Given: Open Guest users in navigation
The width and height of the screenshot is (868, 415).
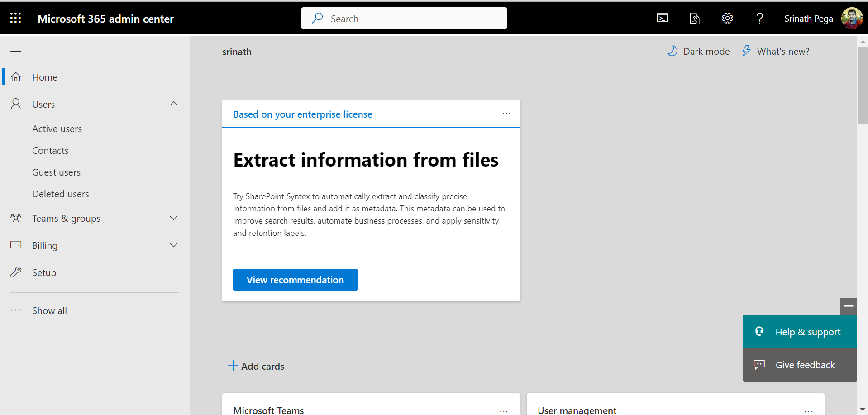Looking at the screenshot, I should click(56, 172).
